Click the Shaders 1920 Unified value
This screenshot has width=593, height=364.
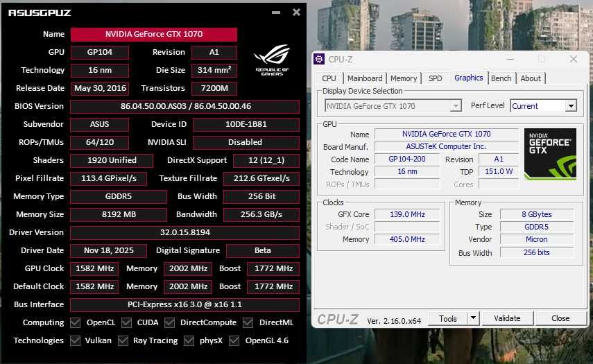point(112,160)
